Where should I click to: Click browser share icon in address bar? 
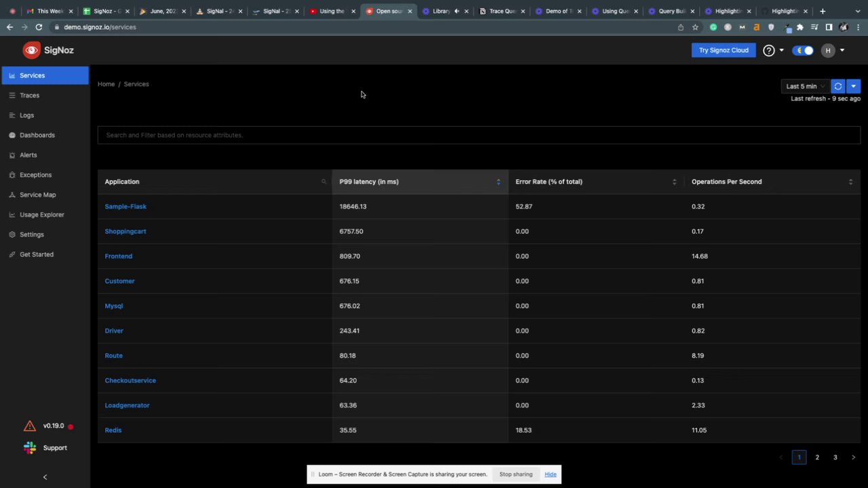pos(681,27)
